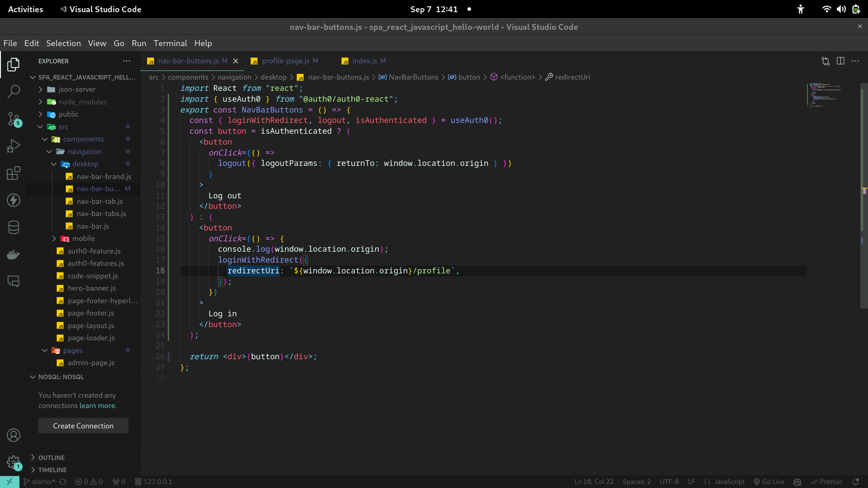Open the Search view icon
The height and width of the screenshot is (488, 868).
14,92
